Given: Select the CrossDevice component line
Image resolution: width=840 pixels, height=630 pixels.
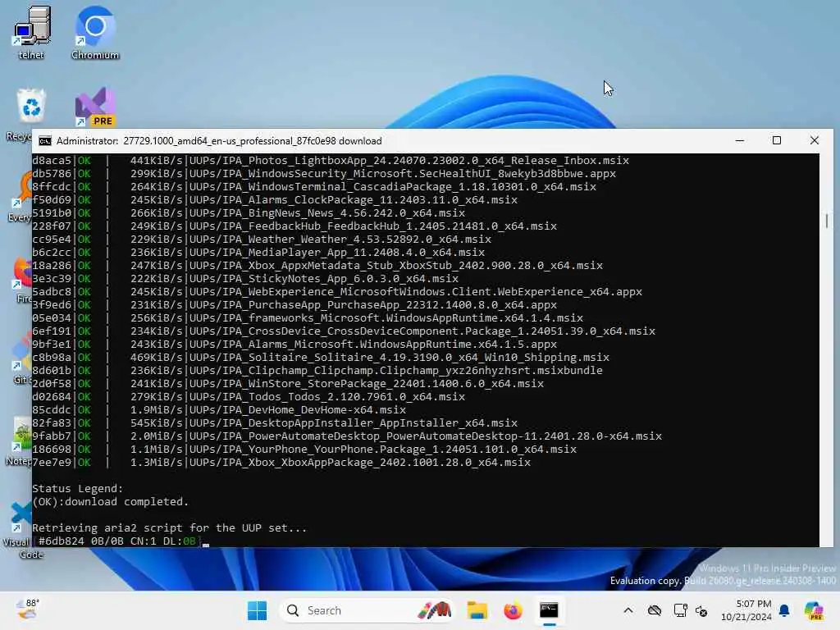Looking at the screenshot, I should [344, 331].
